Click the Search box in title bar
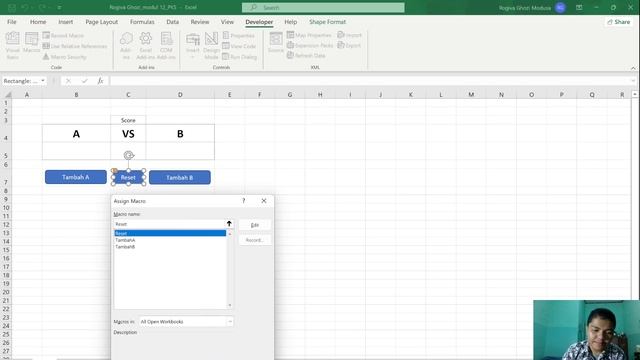This screenshot has width=640, height=360. pos(323,7)
